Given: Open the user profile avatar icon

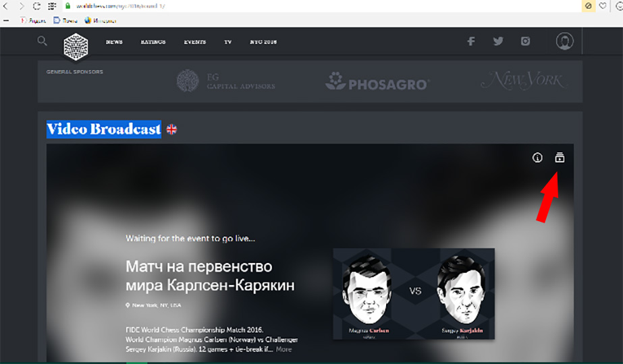Looking at the screenshot, I should (x=564, y=41).
